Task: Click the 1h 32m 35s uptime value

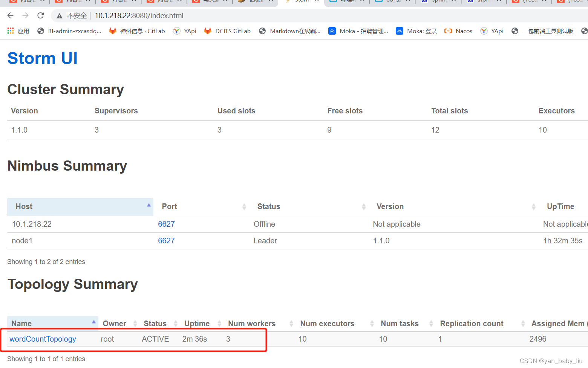Action: (563, 241)
